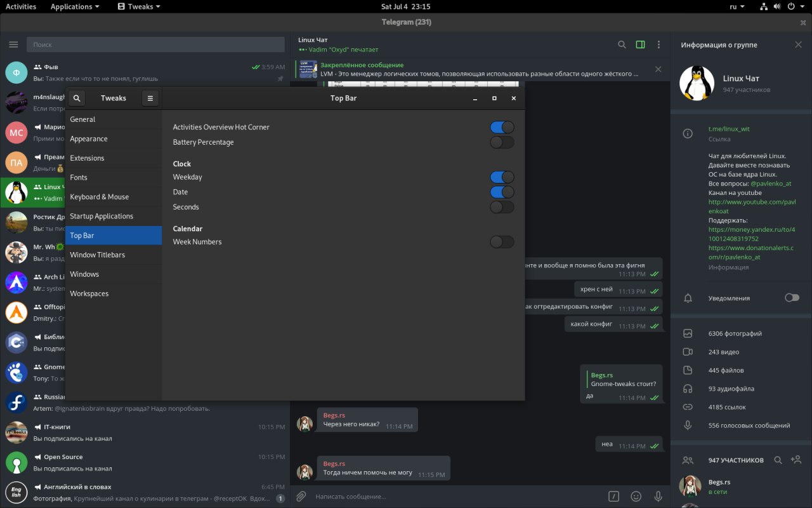This screenshot has width=812, height=508.
Task: Open the 243 videos icon
Action: [688, 352]
